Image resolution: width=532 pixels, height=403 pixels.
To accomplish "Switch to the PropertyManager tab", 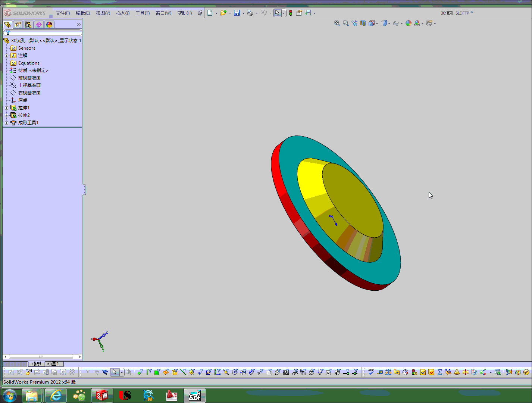I will tap(18, 25).
